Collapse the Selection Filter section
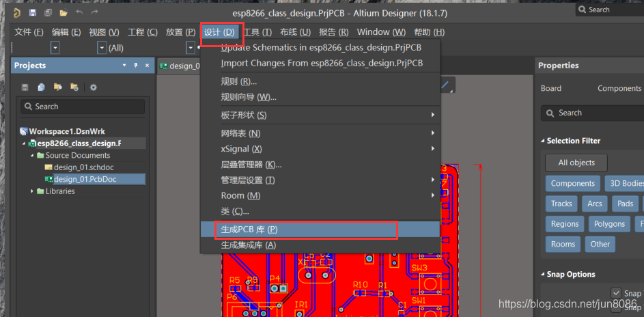644x317 pixels. (x=543, y=141)
